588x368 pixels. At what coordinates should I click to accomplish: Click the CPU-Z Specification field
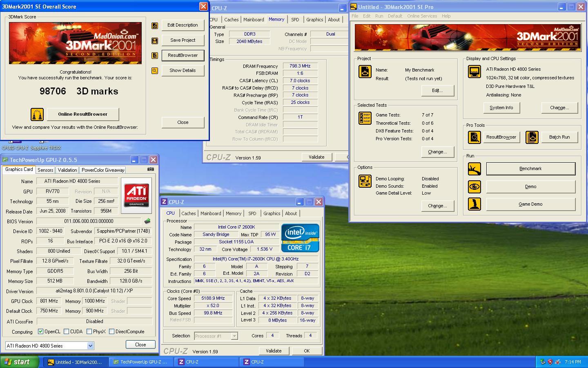pos(256,259)
